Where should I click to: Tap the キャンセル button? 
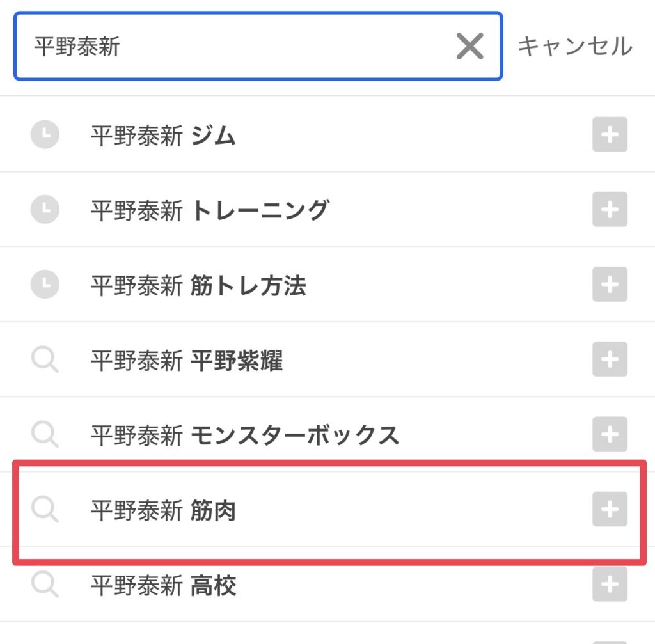pyautogui.click(x=575, y=46)
